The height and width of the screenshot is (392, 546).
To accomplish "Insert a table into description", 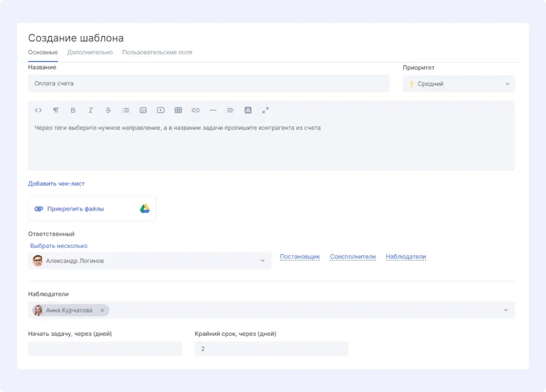I will tap(178, 110).
